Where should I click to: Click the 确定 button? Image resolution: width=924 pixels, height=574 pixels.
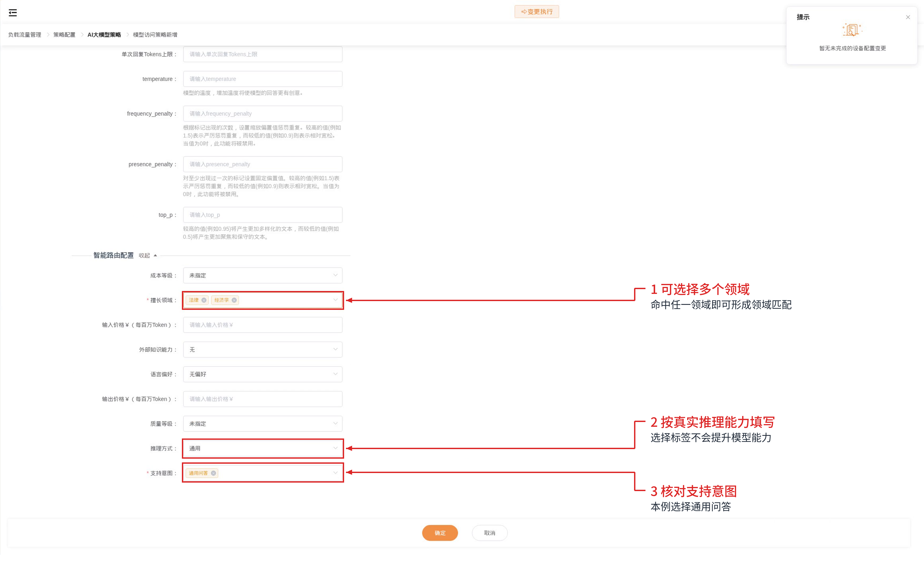(440, 533)
